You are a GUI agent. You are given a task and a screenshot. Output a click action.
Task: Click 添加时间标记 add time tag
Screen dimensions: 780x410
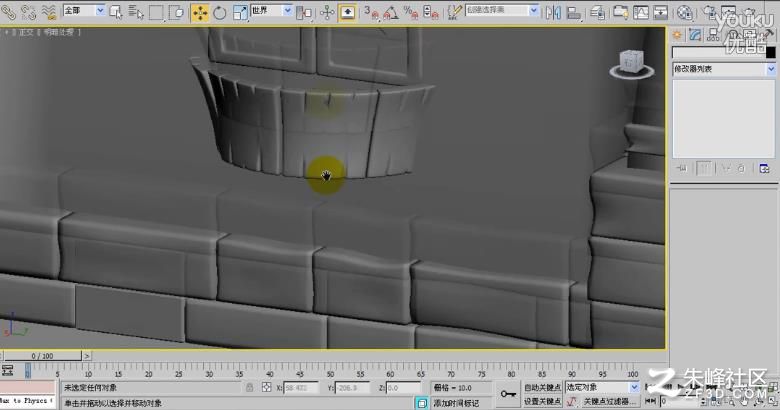456,403
